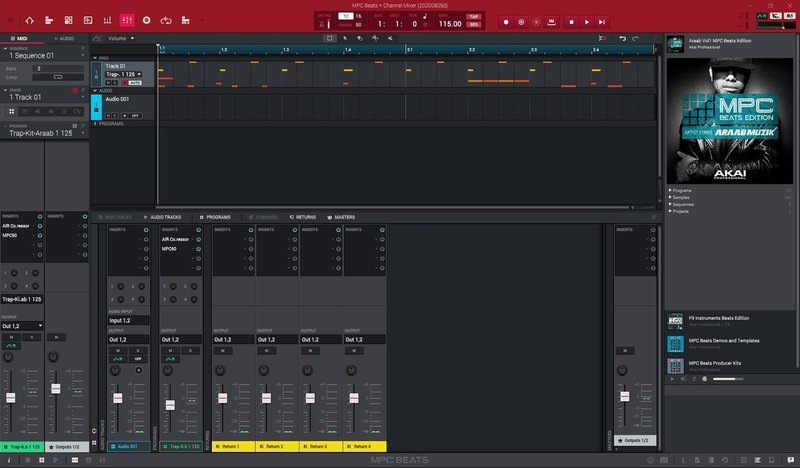Screen dimensions: 800x468
Task: Mute the Audio 001 mixer channel
Action: [x=118, y=351]
